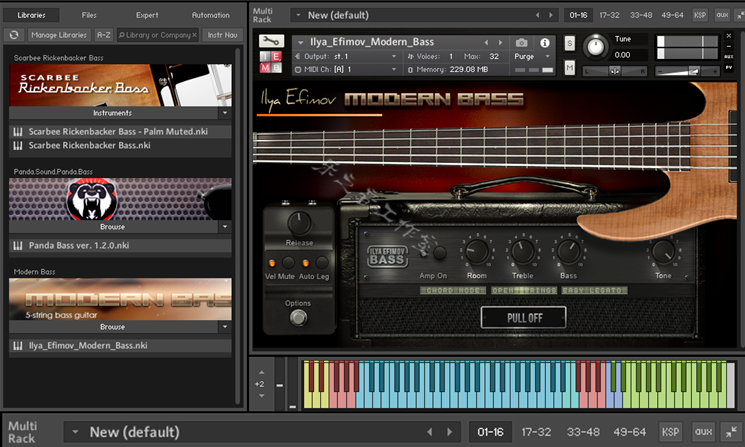Viewport: 745px width, 447px height.
Task: Click next multi arrow in top Multi Rack header
Action: point(551,15)
